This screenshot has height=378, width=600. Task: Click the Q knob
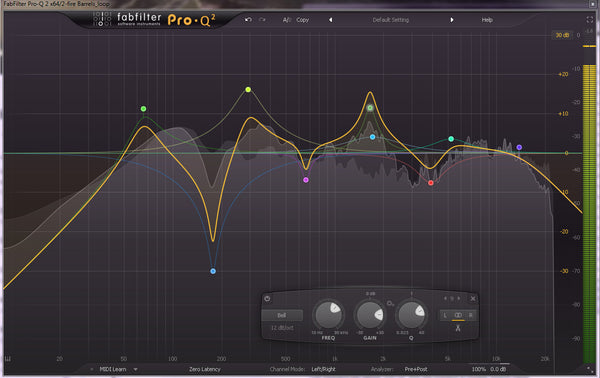point(411,315)
